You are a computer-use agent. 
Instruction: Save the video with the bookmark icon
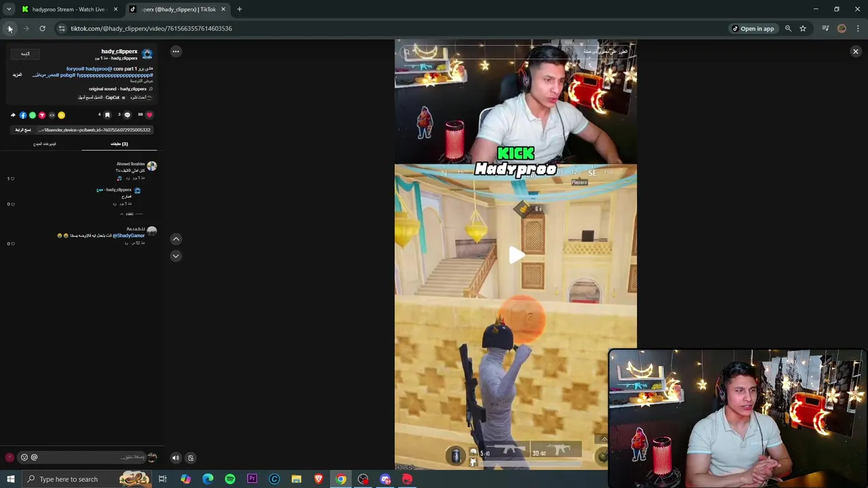[106, 115]
